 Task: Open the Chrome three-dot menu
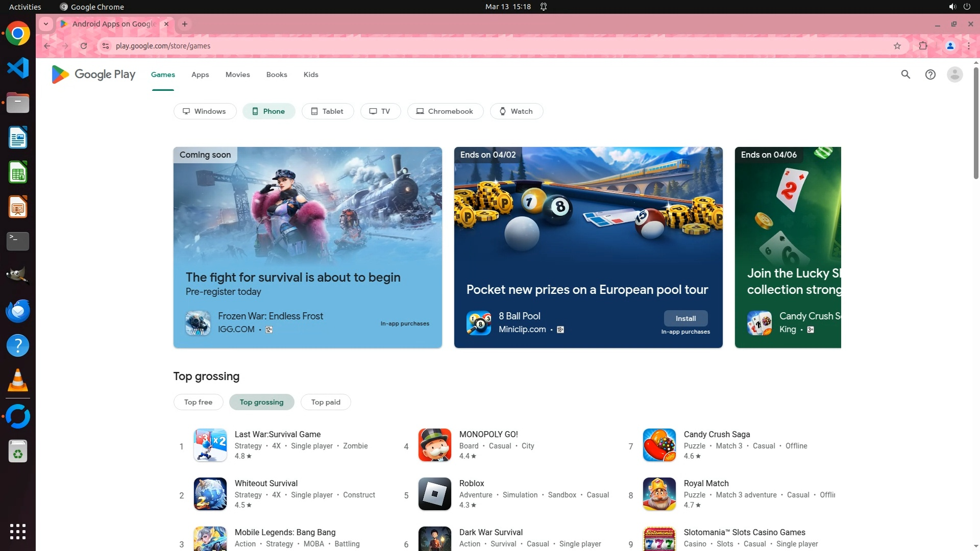tap(969, 46)
